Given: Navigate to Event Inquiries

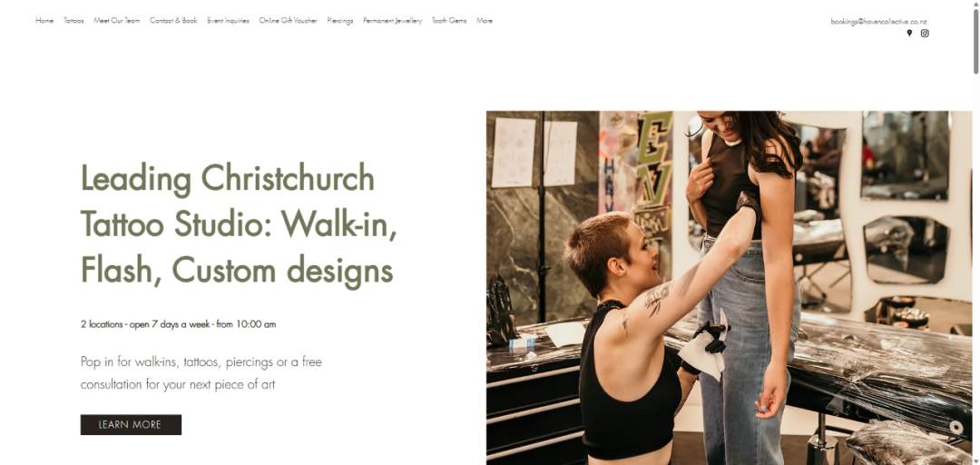Looking at the screenshot, I should click(x=228, y=21).
